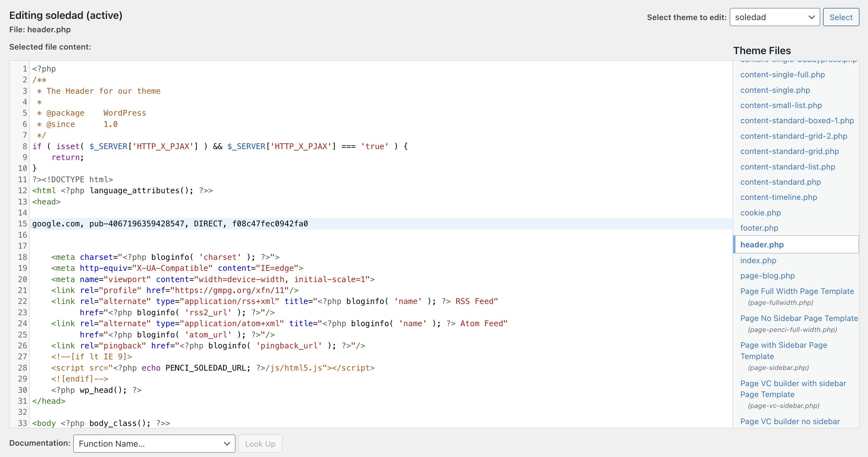
Task: Open Page Full Width Page Template
Action: click(x=797, y=291)
